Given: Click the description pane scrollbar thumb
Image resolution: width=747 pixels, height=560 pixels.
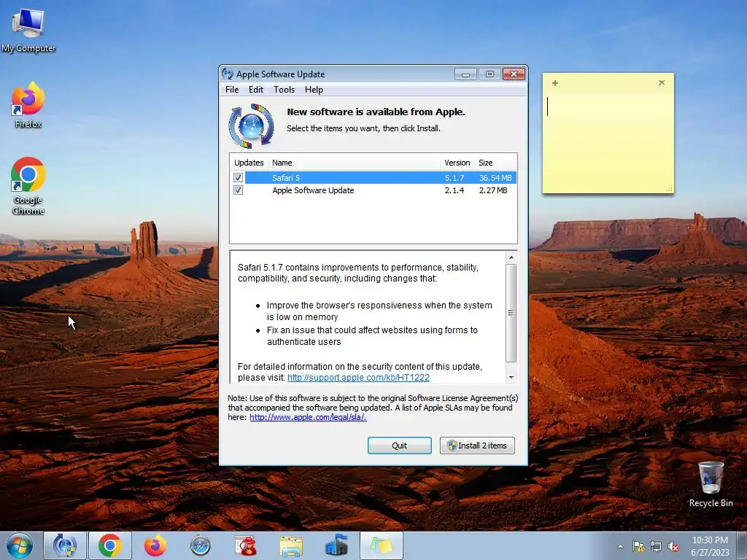Looking at the screenshot, I should [511, 313].
